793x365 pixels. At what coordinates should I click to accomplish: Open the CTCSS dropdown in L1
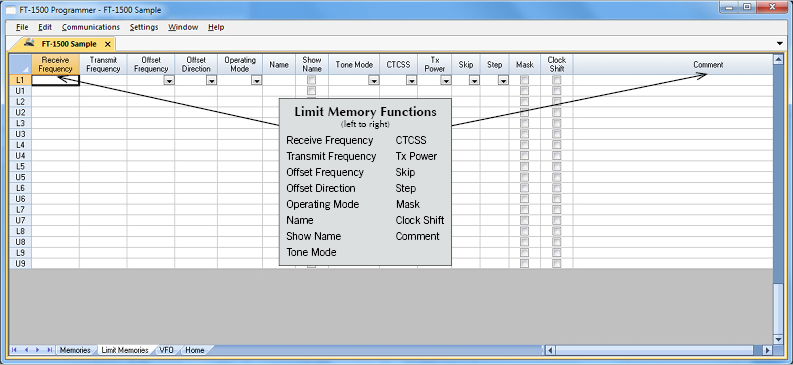pos(412,80)
